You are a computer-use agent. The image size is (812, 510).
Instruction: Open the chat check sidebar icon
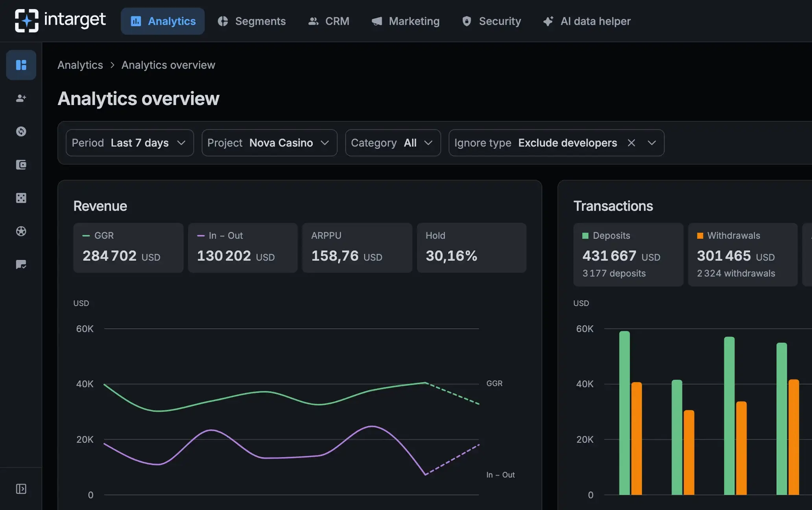point(21,264)
